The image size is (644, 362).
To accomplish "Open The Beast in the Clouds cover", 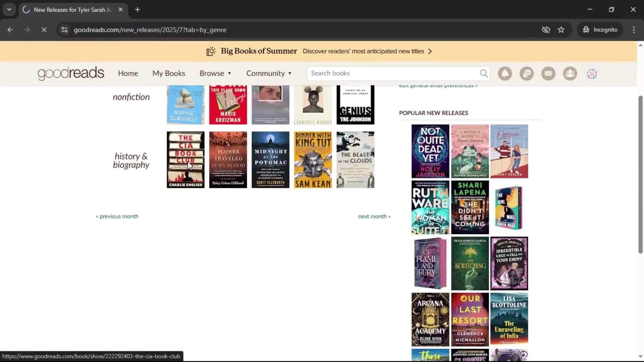I will click(356, 160).
